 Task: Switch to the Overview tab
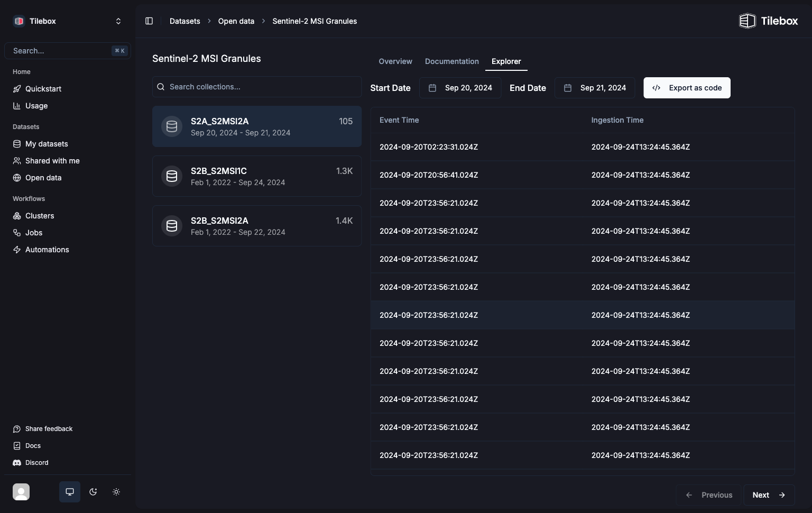click(395, 61)
